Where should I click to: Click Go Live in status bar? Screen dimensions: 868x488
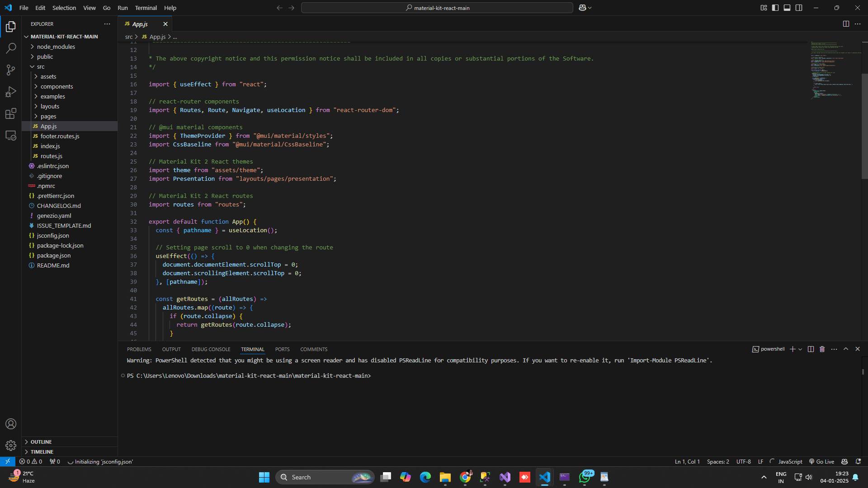821,462
